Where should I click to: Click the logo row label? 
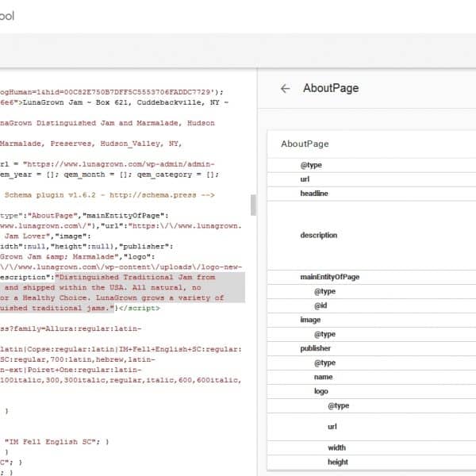[x=321, y=391]
